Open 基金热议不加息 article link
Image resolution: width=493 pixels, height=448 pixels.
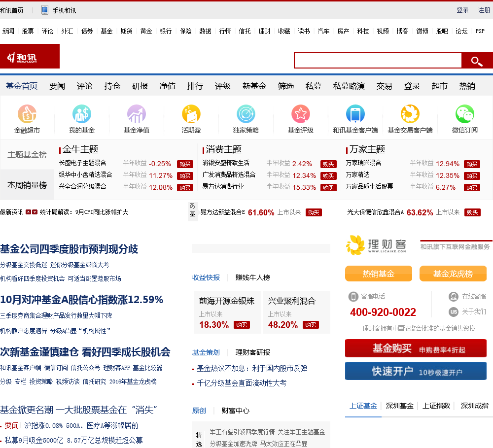pos(252,368)
